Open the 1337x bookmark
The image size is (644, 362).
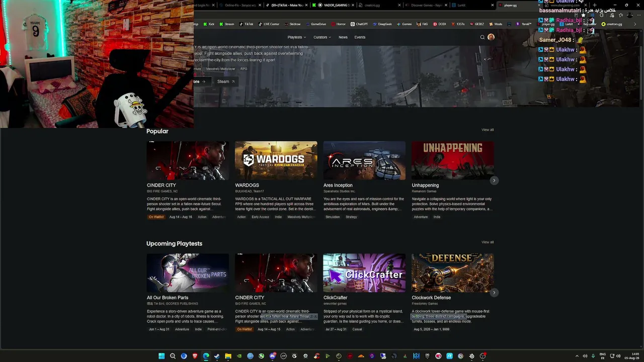(x=458, y=24)
